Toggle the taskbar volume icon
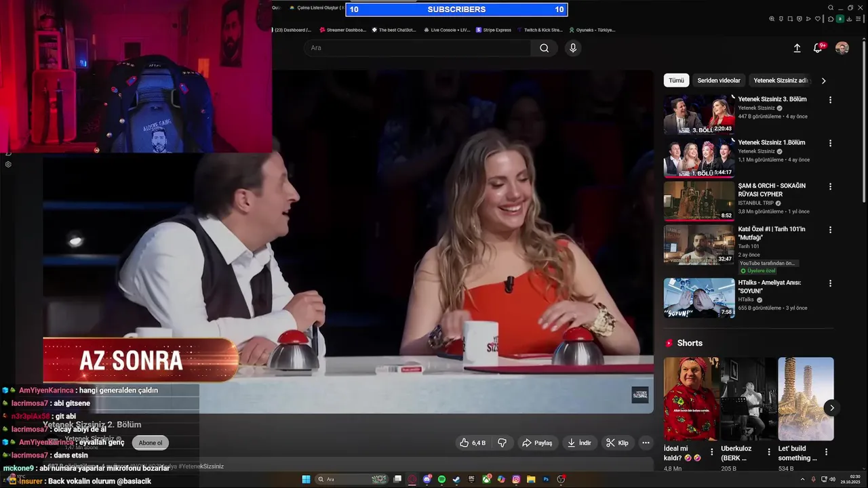 point(833,479)
